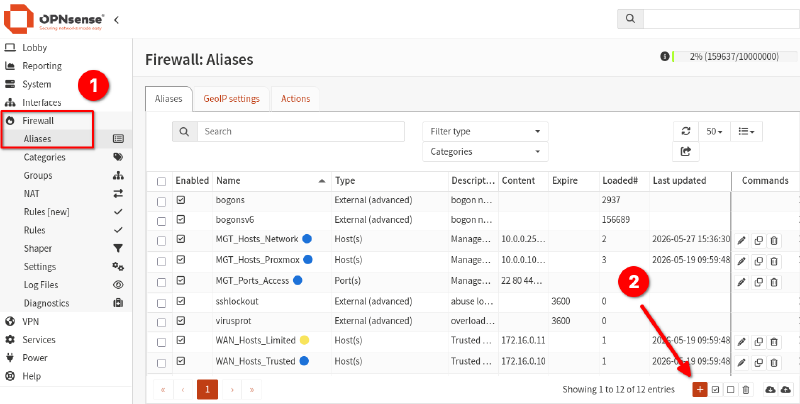The height and width of the screenshot is (404, 800).
Task: Open the Aliases tab
Action: 168,99
